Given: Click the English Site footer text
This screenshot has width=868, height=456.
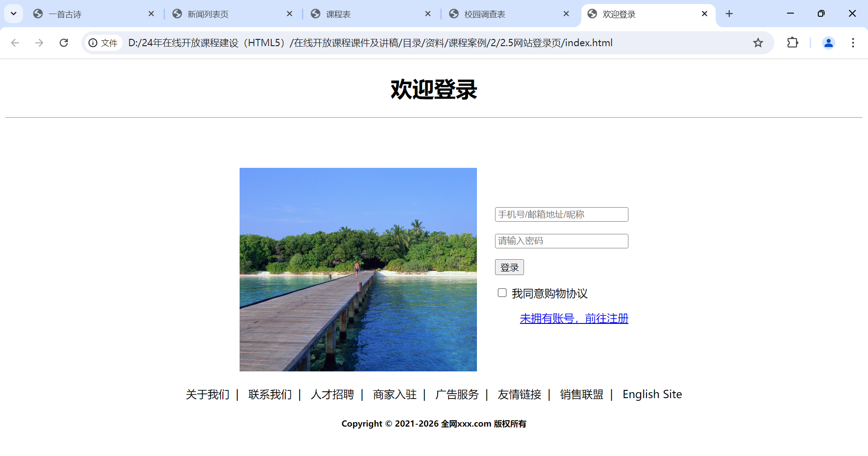Looking at the screenshot, I should tap(652, 394).
